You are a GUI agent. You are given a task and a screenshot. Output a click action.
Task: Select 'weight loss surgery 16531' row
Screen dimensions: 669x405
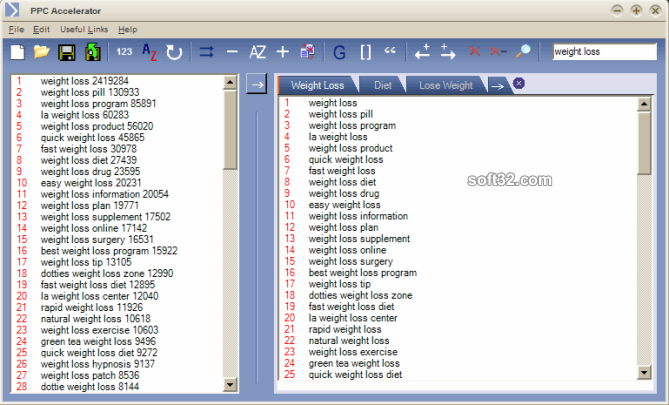tap(97, 239)
